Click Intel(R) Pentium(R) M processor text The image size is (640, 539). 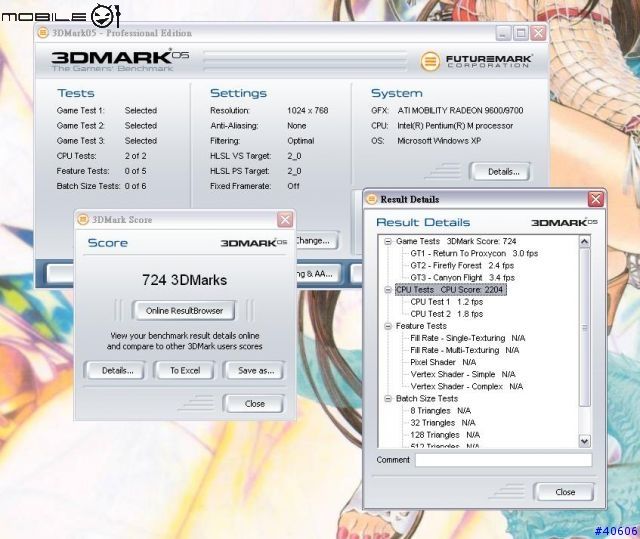point(455,126)
